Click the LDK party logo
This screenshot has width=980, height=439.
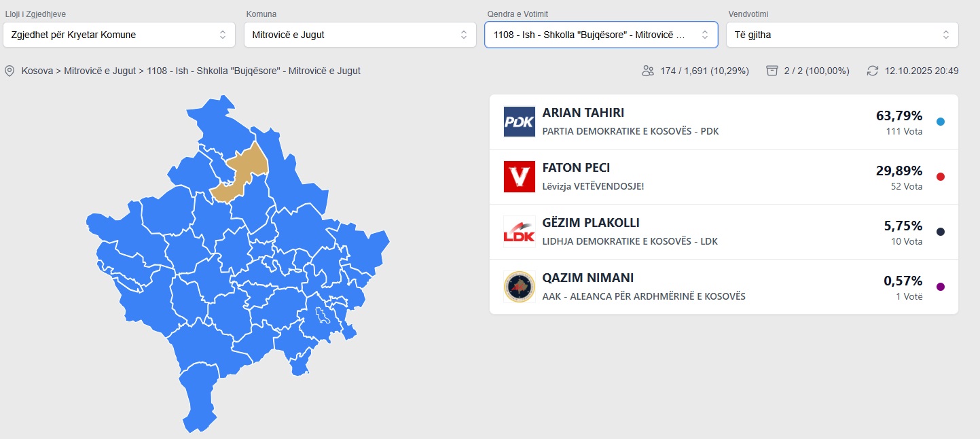(x=520, y=232)
